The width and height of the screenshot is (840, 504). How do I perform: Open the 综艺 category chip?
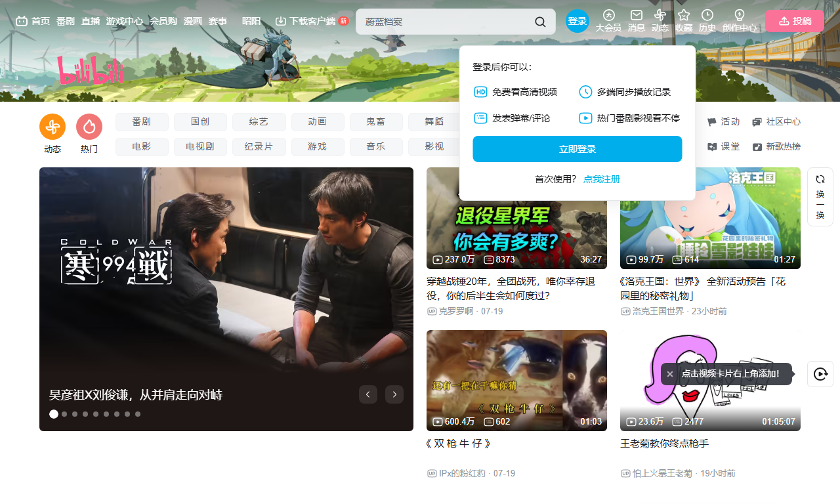pyautogui.click(x=259, y=122)
